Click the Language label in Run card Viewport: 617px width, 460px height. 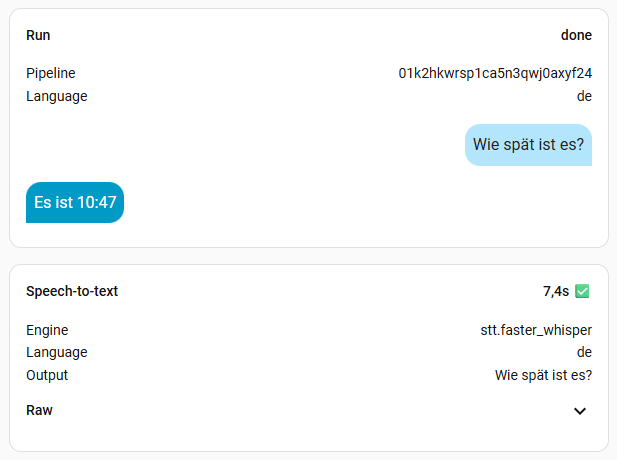point(57,96)
